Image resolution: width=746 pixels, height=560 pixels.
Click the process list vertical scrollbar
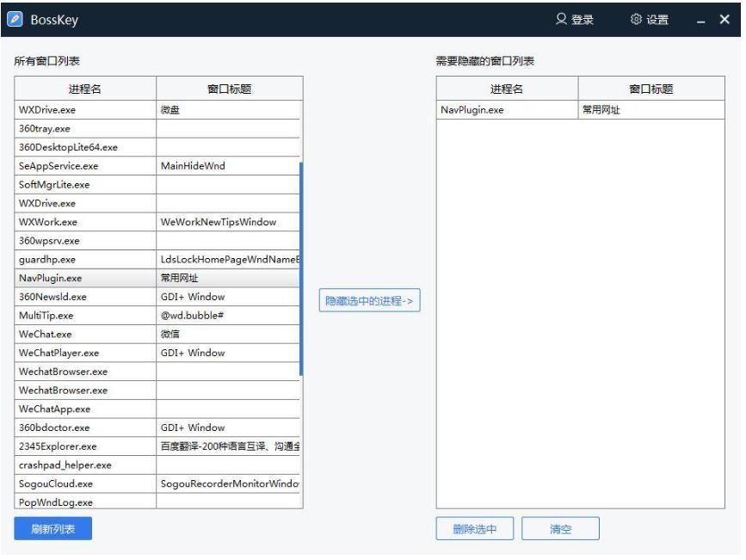click(x=301, y=267)
